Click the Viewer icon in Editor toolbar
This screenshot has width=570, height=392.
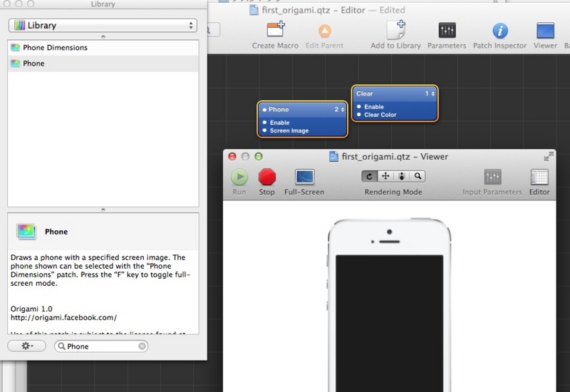[x=545, y=31]
